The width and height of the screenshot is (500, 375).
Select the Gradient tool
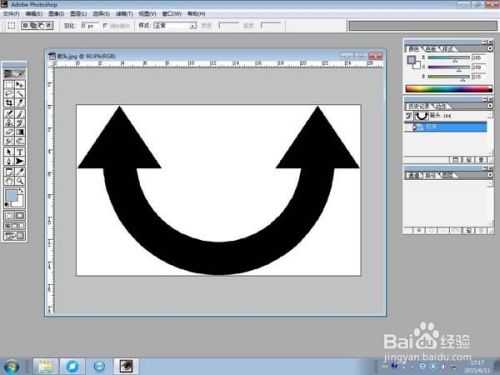pos(20,132)
